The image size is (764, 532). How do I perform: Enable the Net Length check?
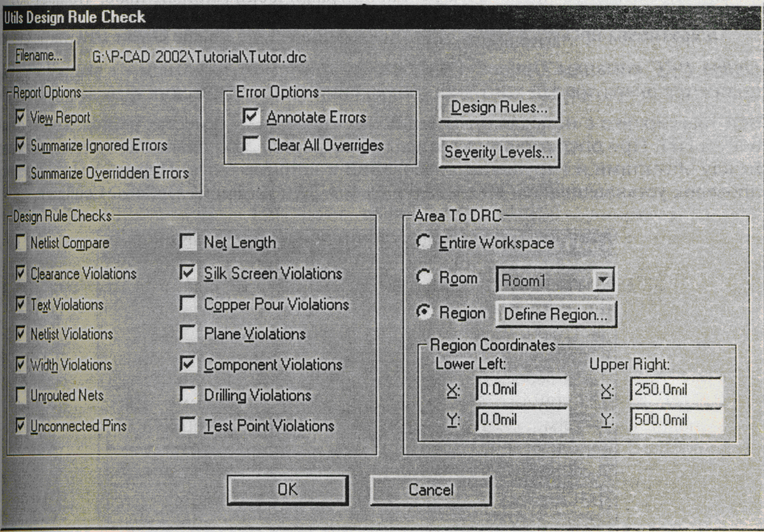tap(188, 242)
